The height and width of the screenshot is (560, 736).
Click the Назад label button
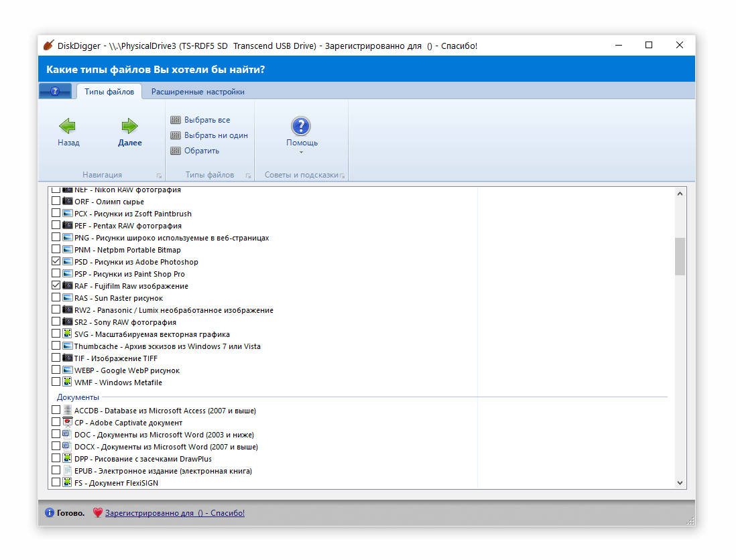pos(68,143)
